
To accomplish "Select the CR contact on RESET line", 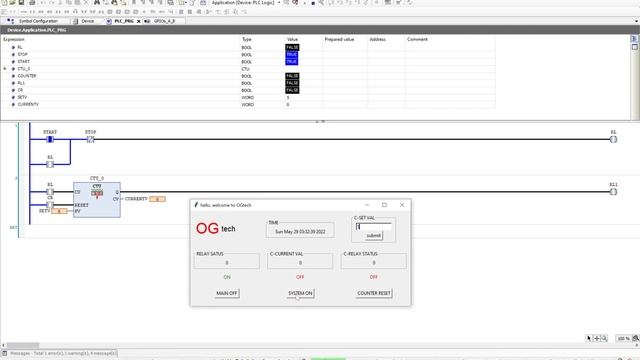I will pyautogui.click(x=50, y=204).
